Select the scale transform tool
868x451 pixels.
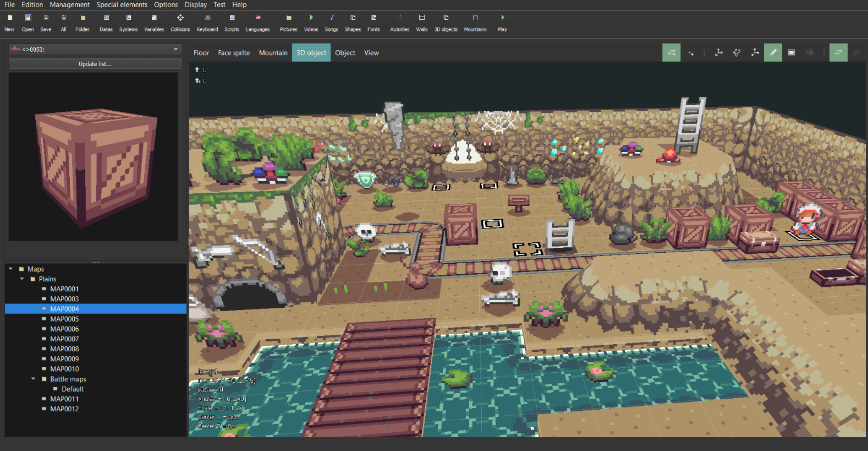(x=755, y=52)
